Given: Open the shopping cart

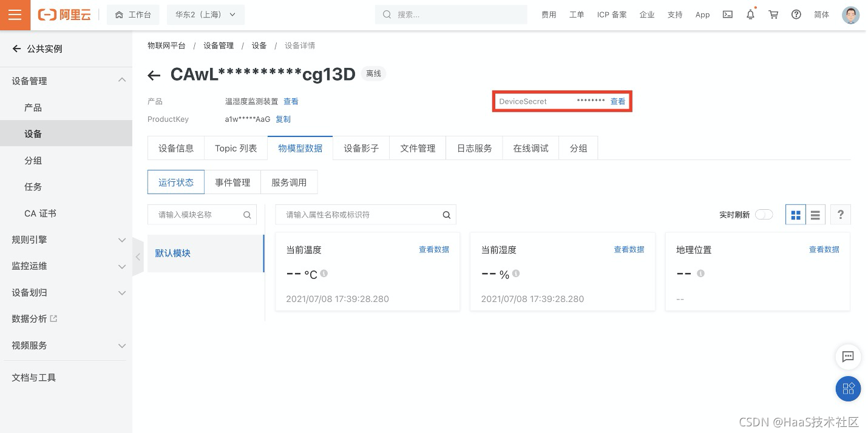Looking at the screenshot, I should click(x=773, y=15).
